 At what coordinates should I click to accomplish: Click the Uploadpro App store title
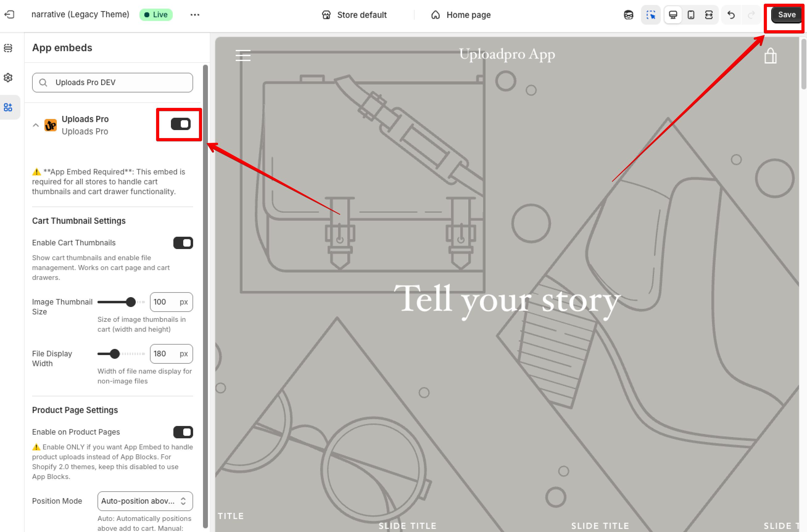(507, 54)
